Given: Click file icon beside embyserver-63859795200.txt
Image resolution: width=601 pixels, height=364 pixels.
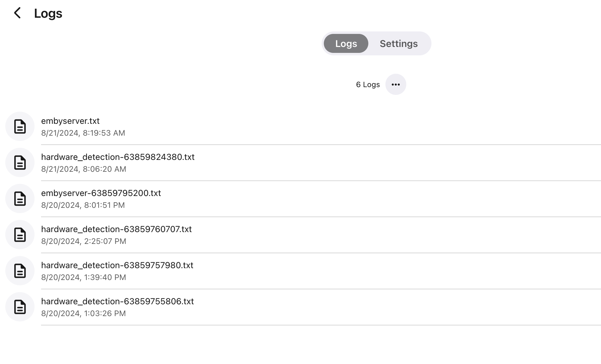Looking at the screenshot, I should tap(20, 198).
